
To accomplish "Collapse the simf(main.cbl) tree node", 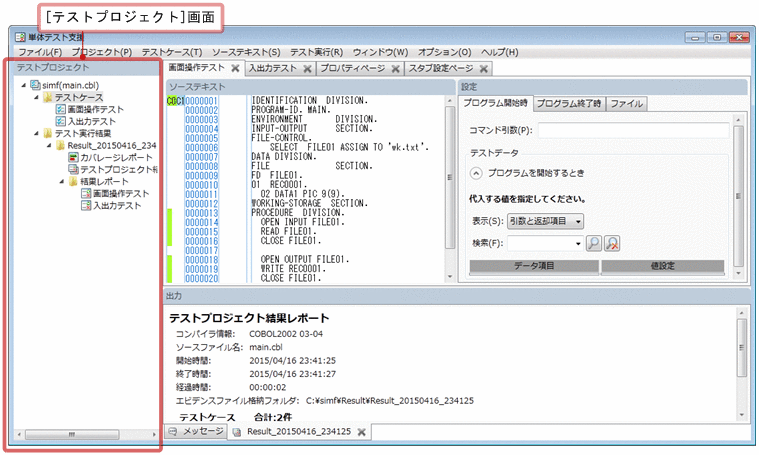I will click(x=24, y=85).
